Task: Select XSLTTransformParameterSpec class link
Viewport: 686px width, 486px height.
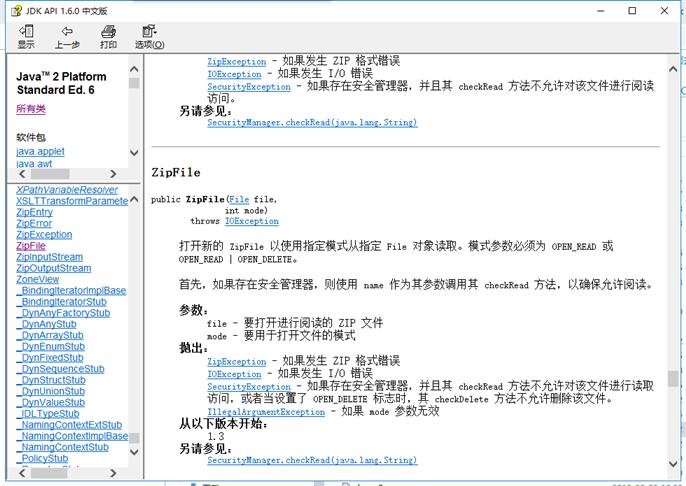Action: click(x=72, y=201)
